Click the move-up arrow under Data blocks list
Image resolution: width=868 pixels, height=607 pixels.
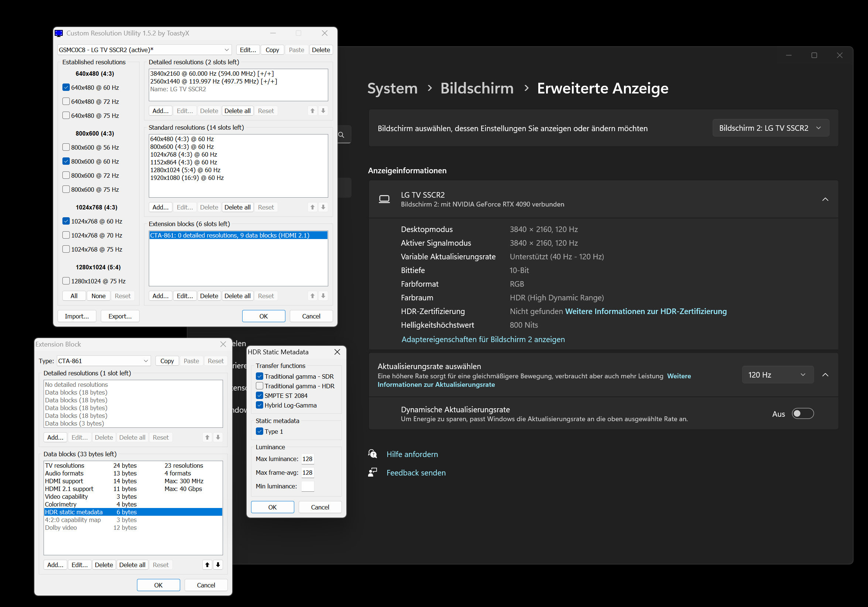click(x=207, y=565)
